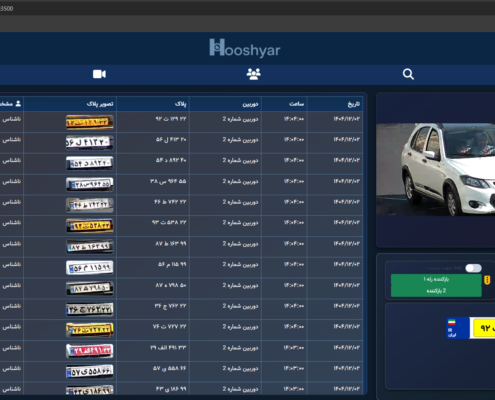Click the yellow traffic light icon beside relay buttons
The image size is (495, 400).
point(487,280)
